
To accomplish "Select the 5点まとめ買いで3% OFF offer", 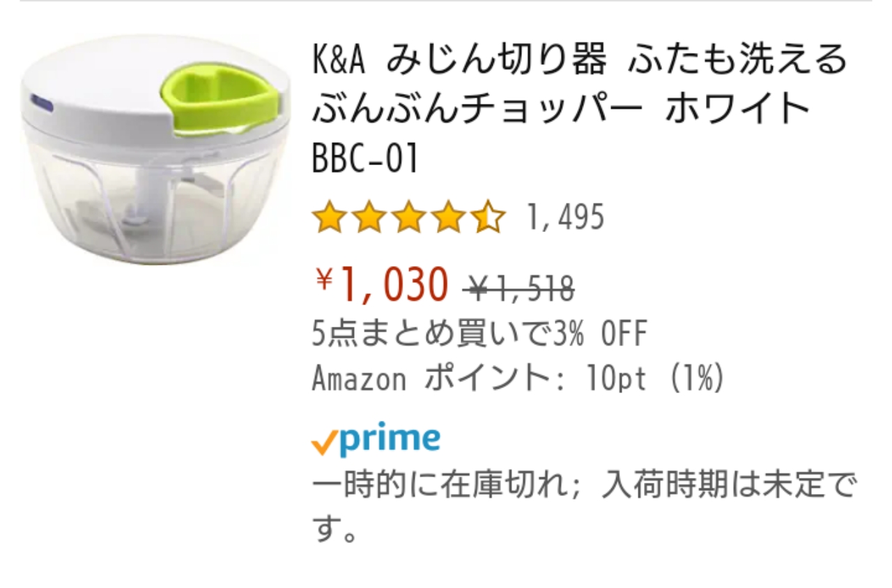I will point(479,336).
